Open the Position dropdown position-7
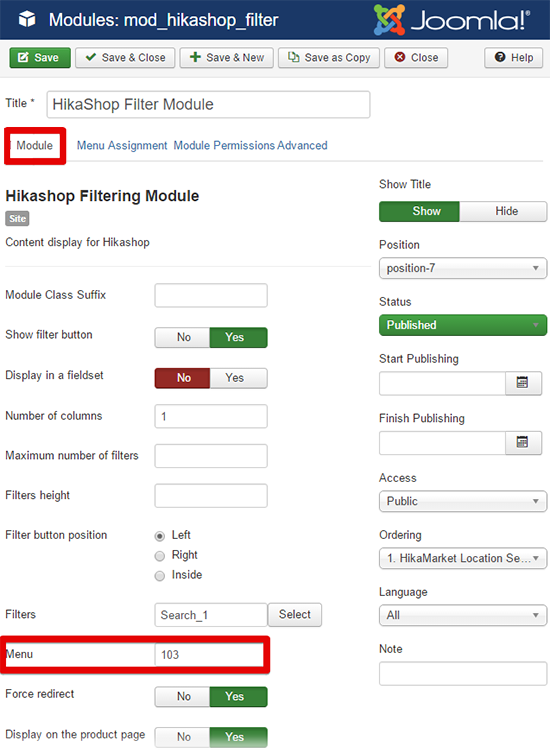The width and height of the screenshot is (550, 753). [x=463, y=268]
